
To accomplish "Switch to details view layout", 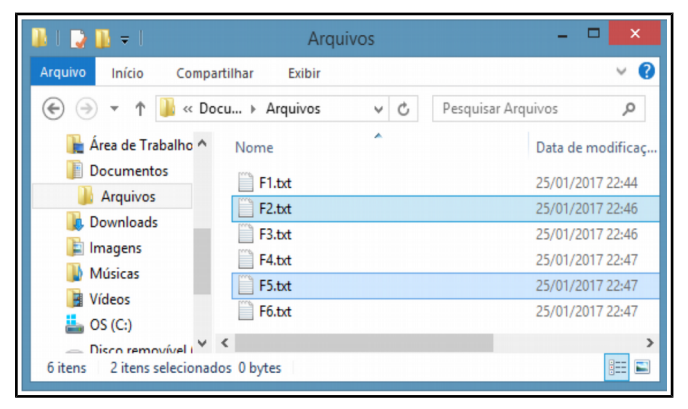I will 617,367.
